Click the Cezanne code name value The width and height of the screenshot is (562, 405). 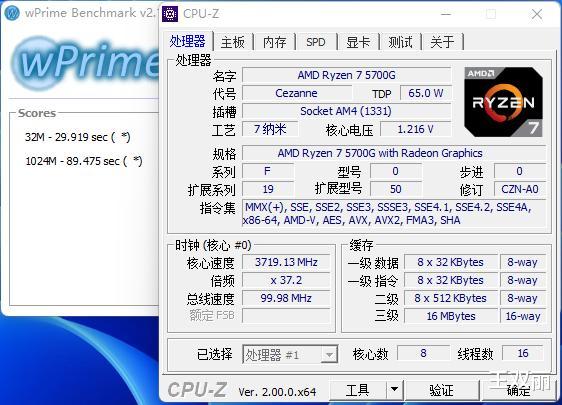[x=296, y=93]
